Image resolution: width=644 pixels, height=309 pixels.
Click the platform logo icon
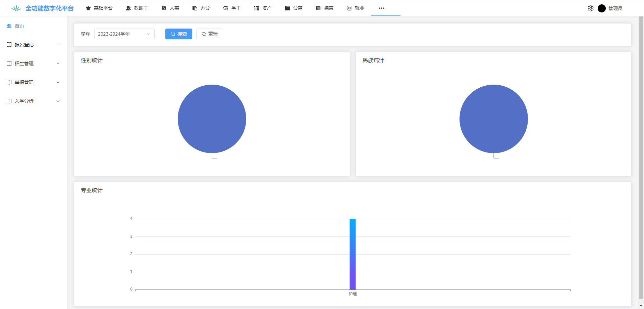point(16,8)
